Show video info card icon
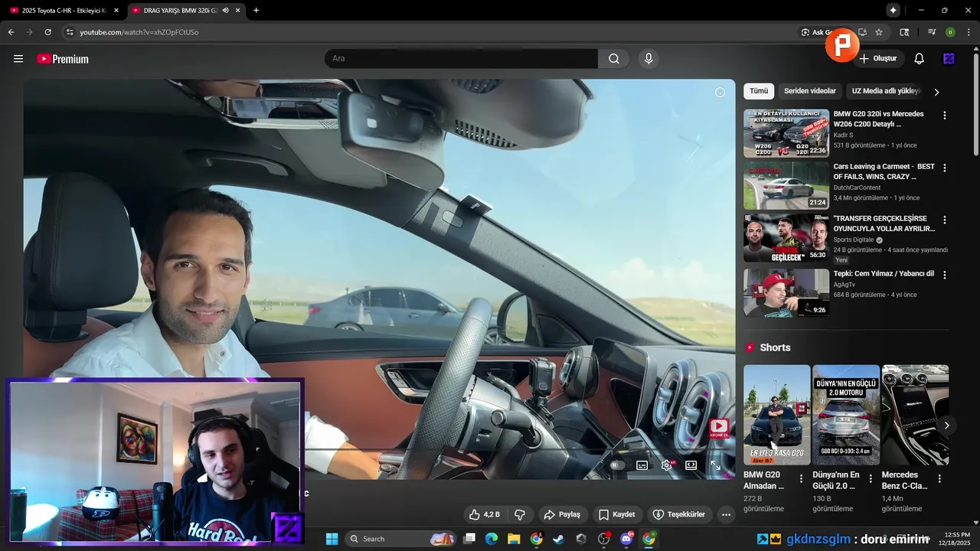This screenshot has height=551, width=980. [720, 93]
